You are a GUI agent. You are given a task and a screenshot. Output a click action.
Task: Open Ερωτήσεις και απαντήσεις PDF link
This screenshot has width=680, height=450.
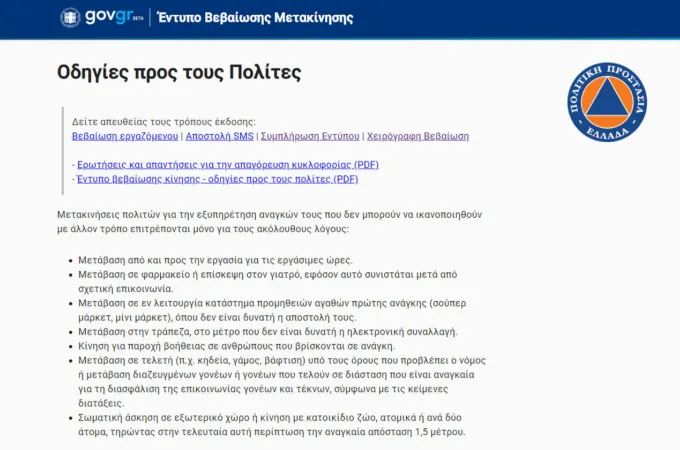point(228,165)
